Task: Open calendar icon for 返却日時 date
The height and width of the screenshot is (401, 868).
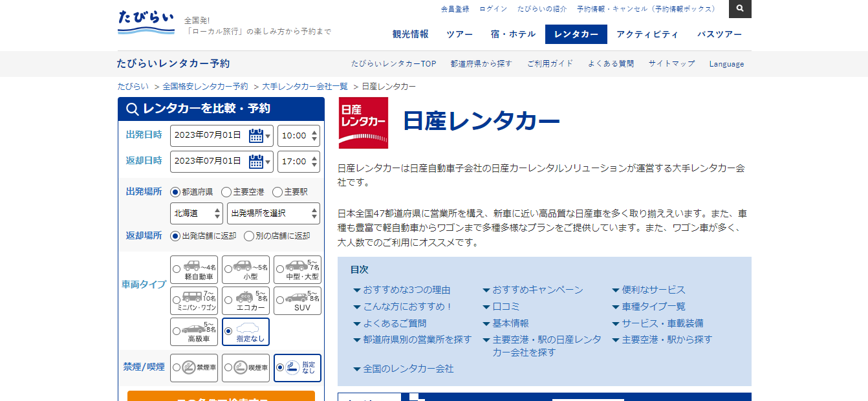Action: click(256, 162)
